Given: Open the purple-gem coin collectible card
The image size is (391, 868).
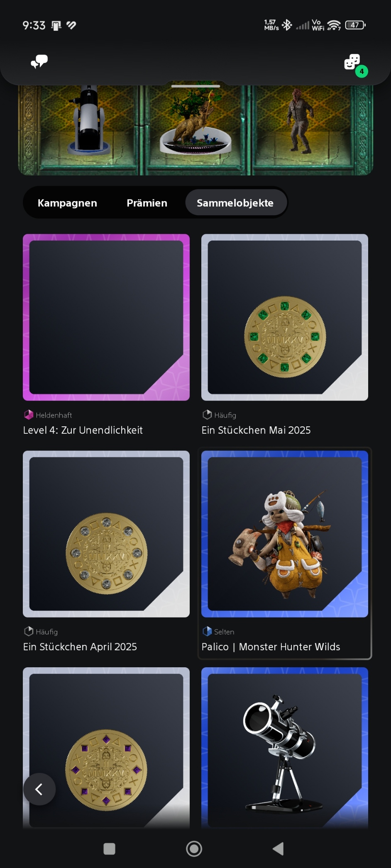Looking at the screenshot, I should click(x=106, y=747).
